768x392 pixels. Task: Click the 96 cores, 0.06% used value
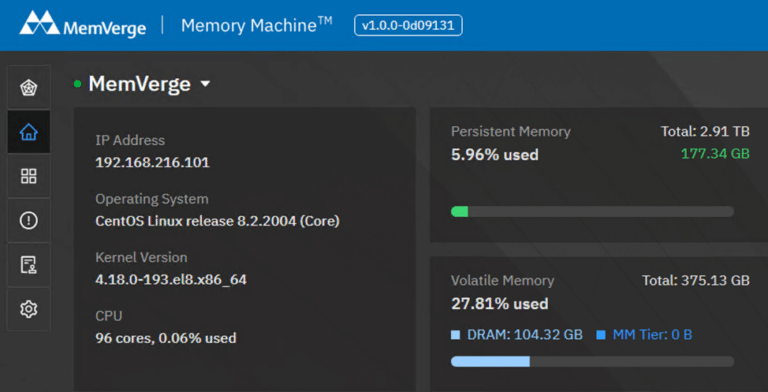pos(166,338)
